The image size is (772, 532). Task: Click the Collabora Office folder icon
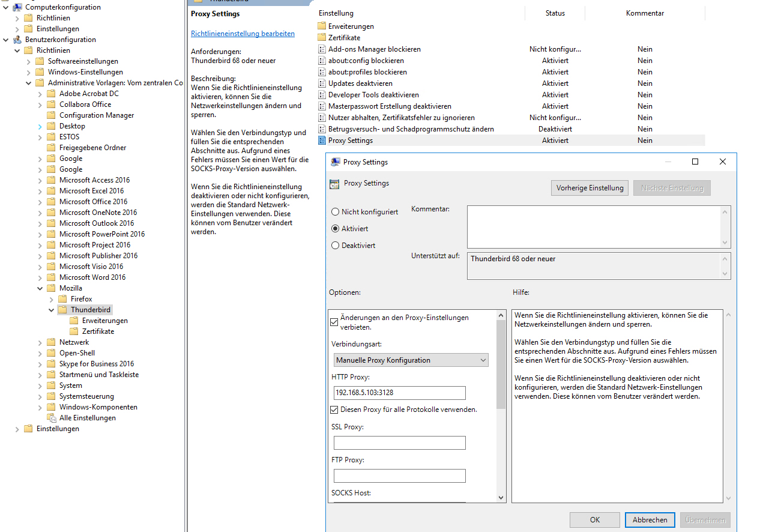(51, 104)
